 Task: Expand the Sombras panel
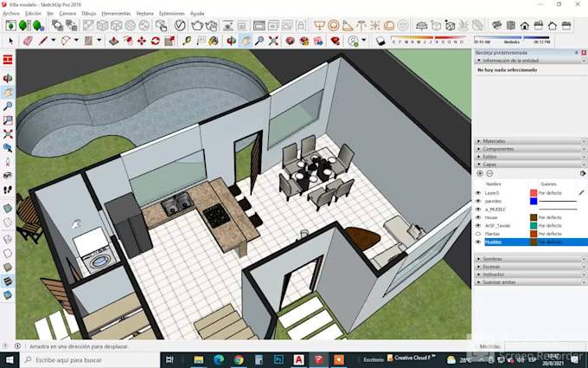531,259
